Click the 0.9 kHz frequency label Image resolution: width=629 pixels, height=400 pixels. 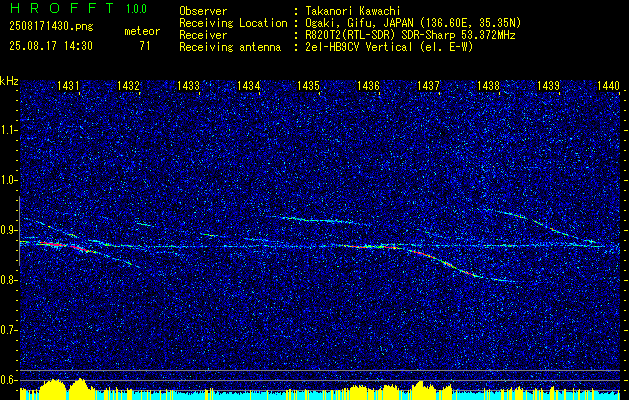tap(8, 230)
